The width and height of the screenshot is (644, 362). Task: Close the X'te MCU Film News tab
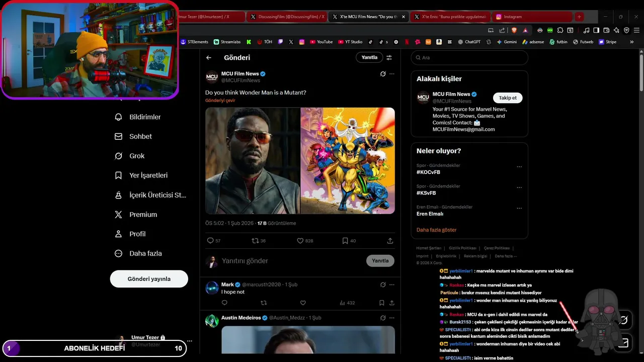click(403, 17)
